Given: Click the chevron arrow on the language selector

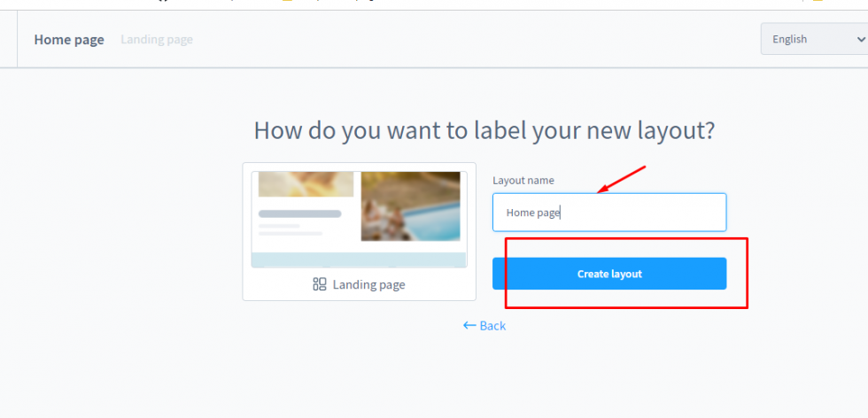Looking at the screenshot, I should (x=859, y=39).
